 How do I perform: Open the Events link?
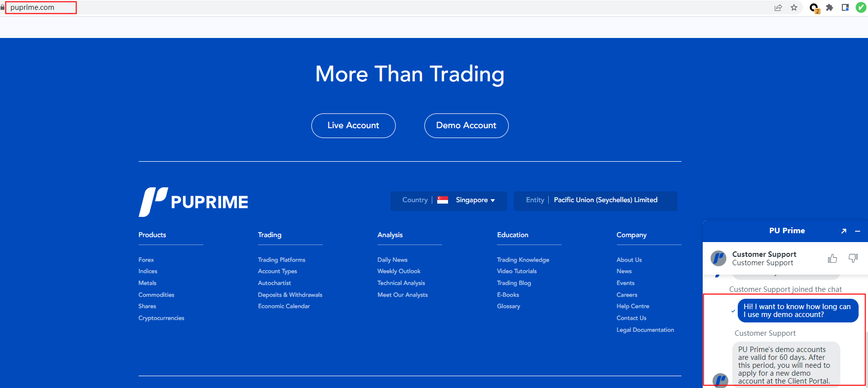[625, 283]
